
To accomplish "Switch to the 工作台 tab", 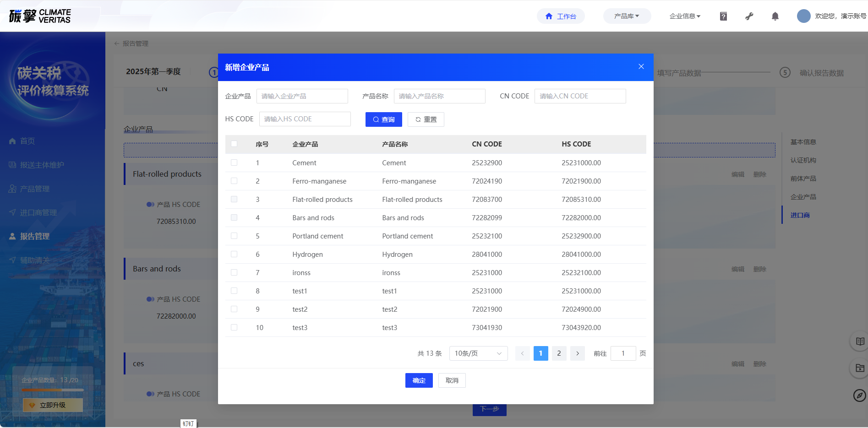I will (561, 16).
